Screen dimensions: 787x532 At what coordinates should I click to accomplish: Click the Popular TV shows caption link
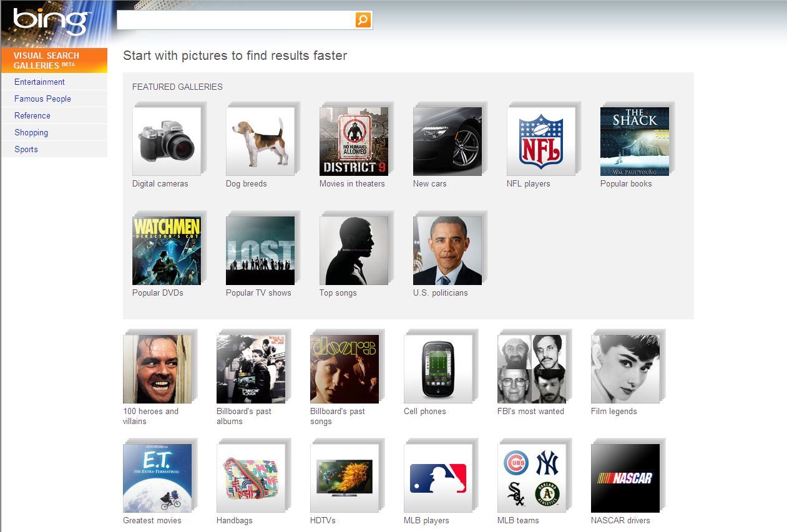click(258, 293)
